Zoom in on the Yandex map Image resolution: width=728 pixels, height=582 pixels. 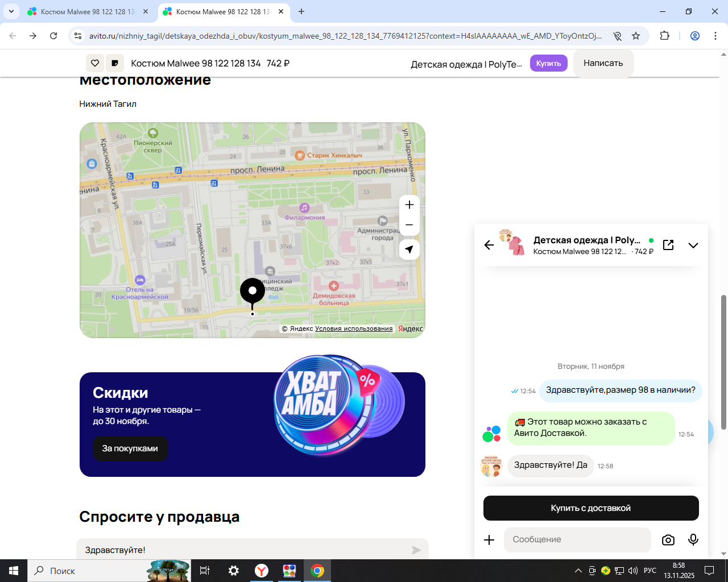click(x=409, y=205)
